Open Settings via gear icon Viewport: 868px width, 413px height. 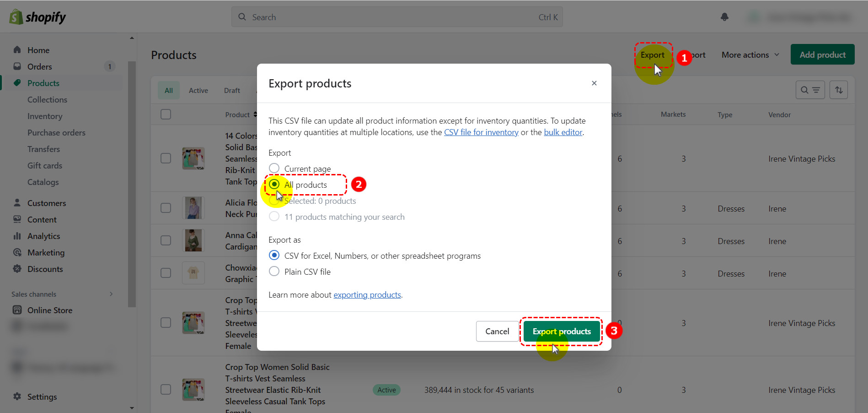click(17, 397)
